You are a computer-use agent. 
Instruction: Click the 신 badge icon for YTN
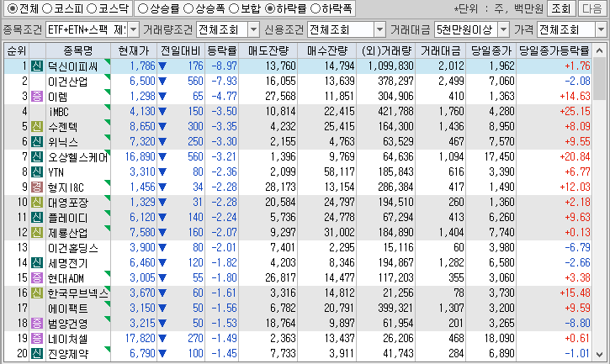[37, 171]
